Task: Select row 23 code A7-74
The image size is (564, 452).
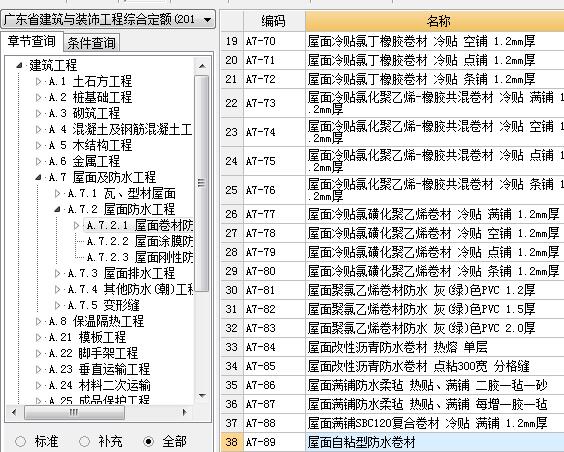Action: coord(274,132)
